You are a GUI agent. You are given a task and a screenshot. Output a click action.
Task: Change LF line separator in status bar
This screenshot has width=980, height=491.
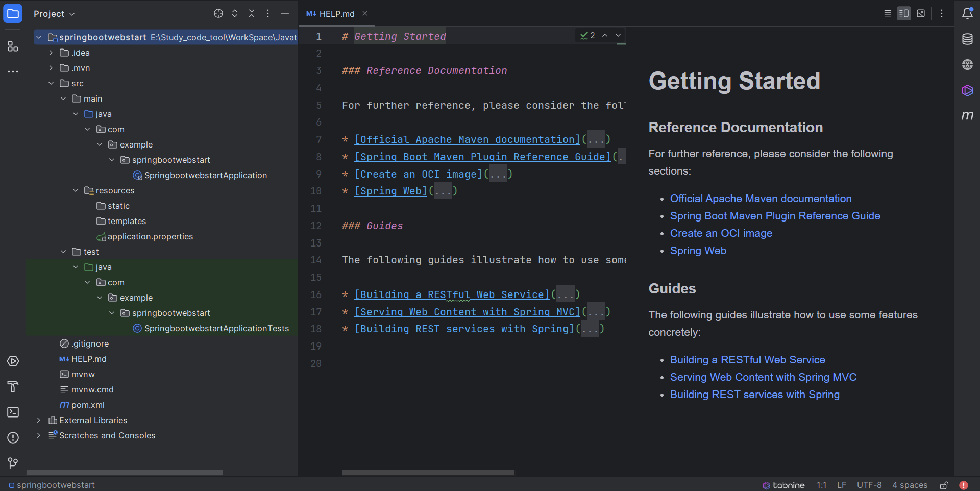click(x=842, y=485)
